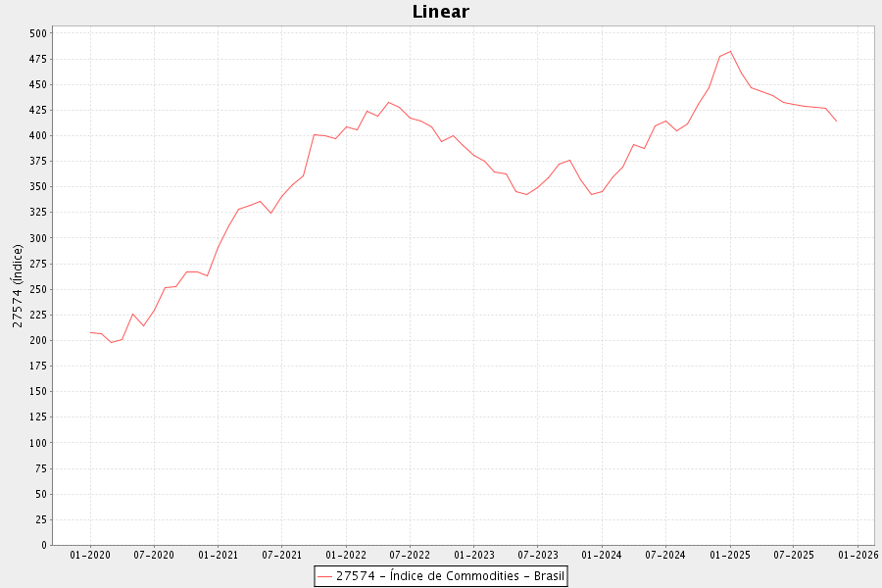Click the x-axis date label "01-2021"
The image size is (882, 588).
(219, 556)
